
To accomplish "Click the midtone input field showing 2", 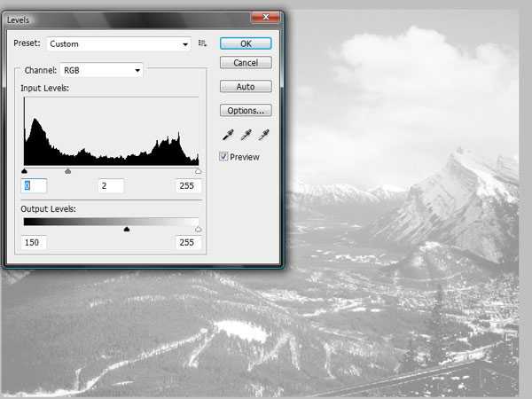I will [x=110, y=186].
